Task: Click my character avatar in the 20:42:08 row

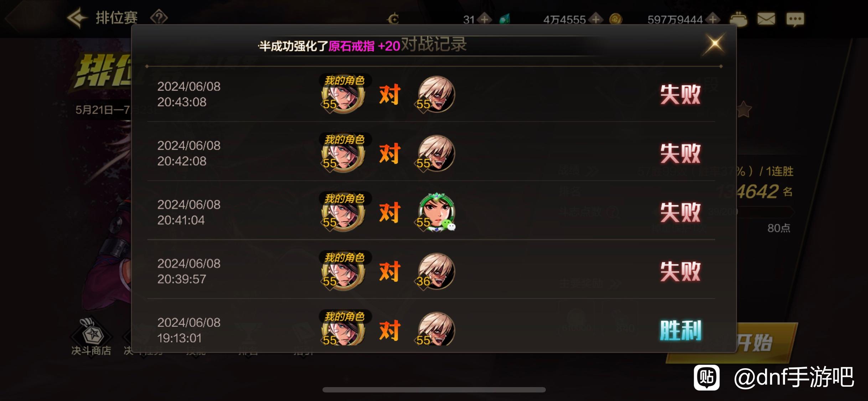Action: (x=343, y=154)
